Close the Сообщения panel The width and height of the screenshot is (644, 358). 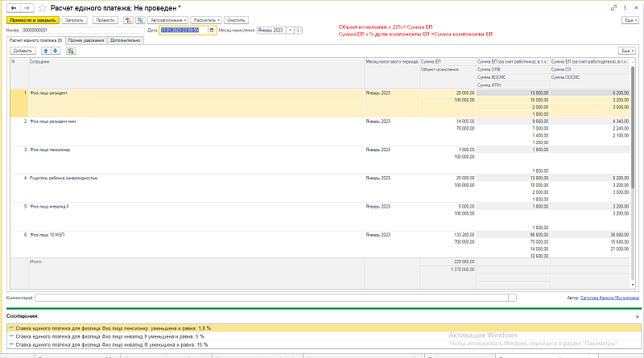(638, 317)
